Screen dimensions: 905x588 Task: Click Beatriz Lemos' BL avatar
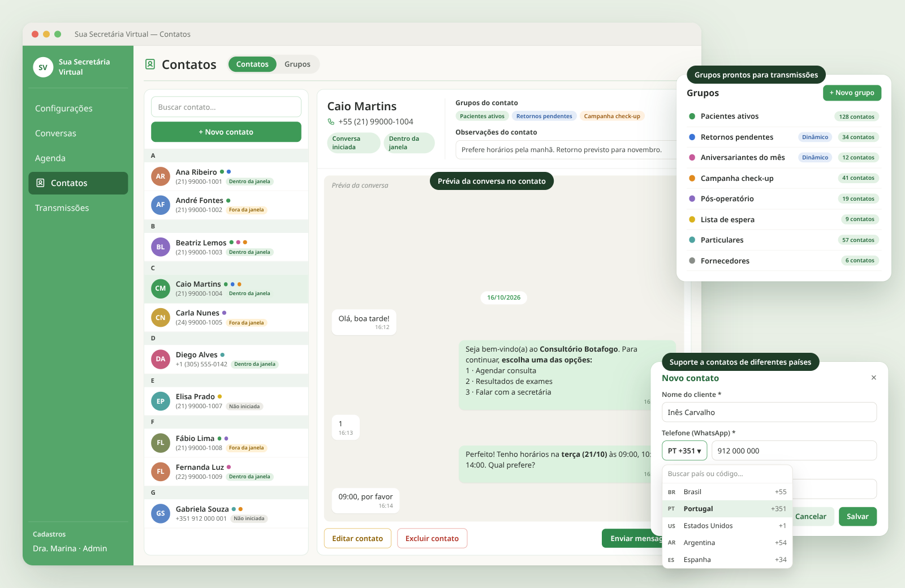pyautogui.click(x=161, y=247)
